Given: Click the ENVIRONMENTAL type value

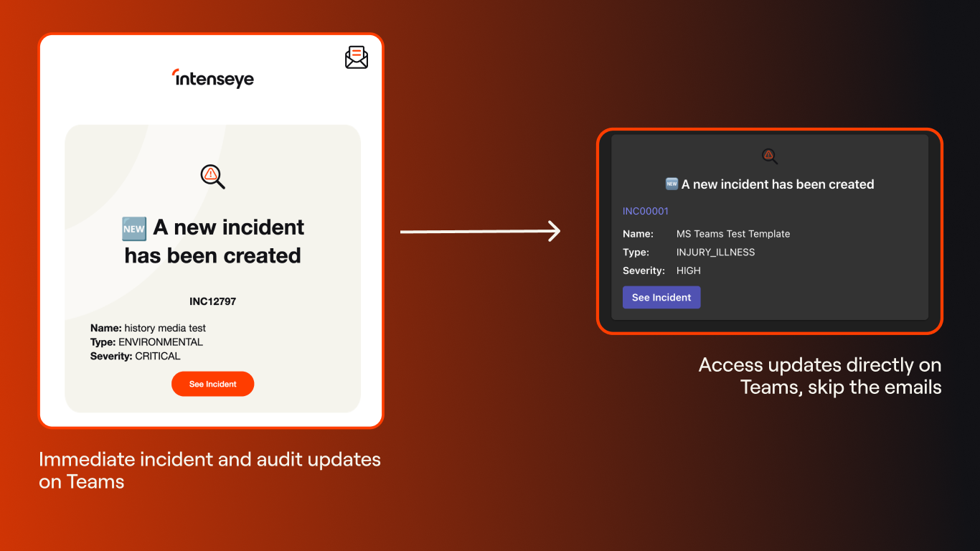Looking at the screenshot, I should pyautogui.click(x=161, y=342).
